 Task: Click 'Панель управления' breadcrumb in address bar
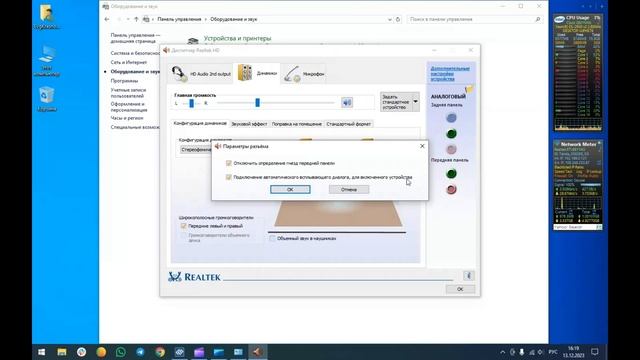click(179, 19)
